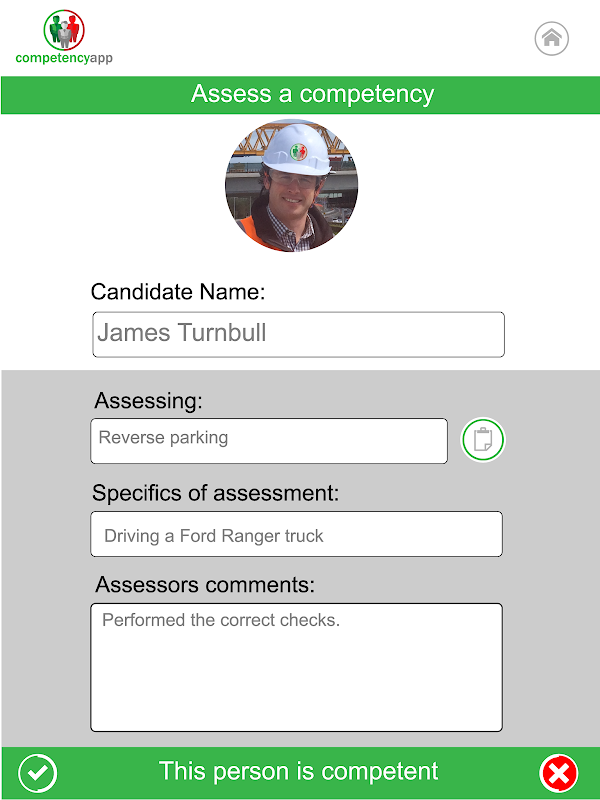
Task: Tap the candidate's circular profile photo
Action: 291,186
